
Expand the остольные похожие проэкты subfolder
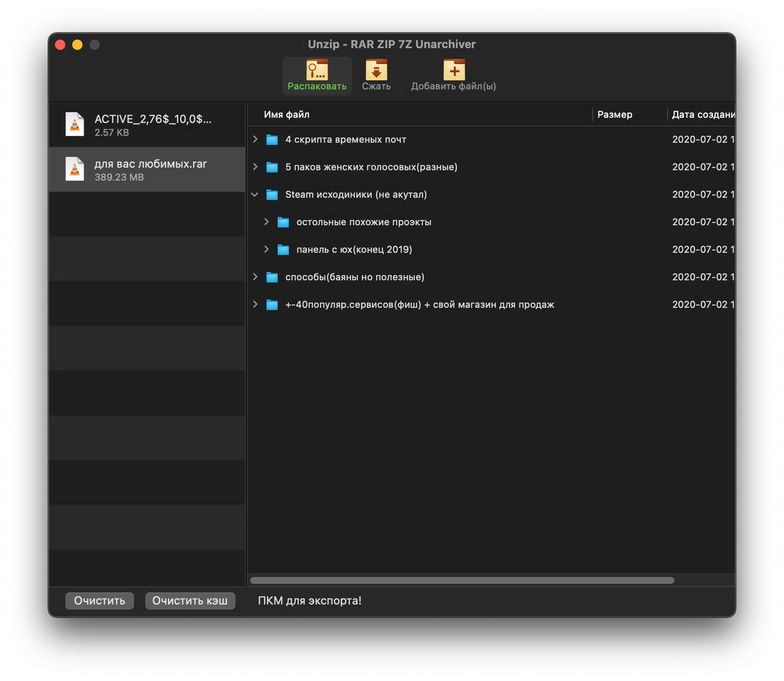click(266, 222)
